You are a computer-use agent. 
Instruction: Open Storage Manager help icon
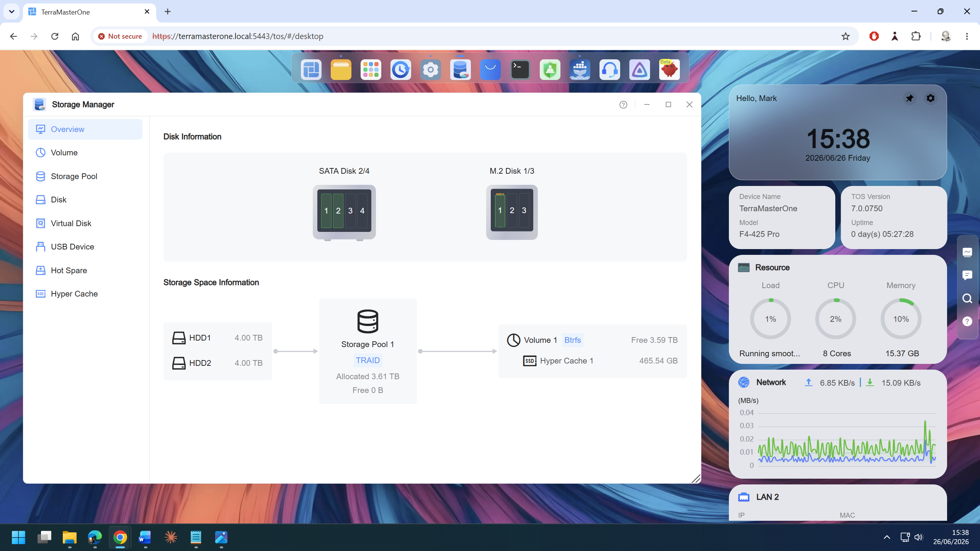click(x=623, y=104)
